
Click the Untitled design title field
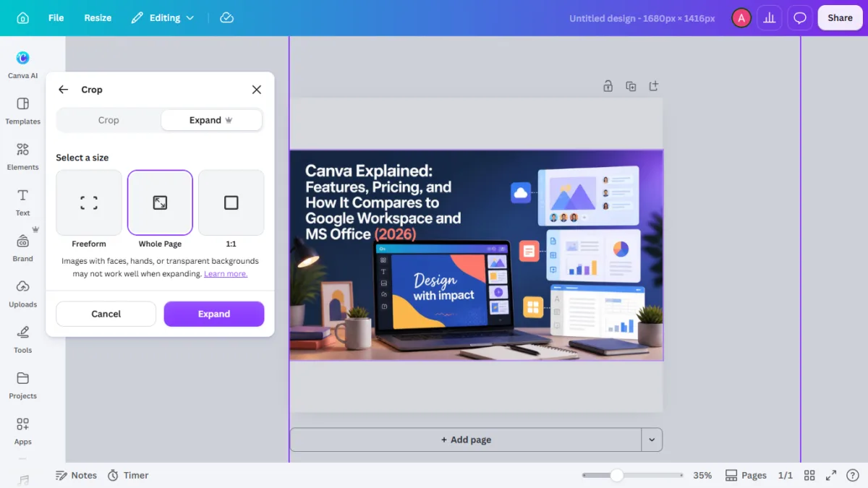[x=642, y=18]
